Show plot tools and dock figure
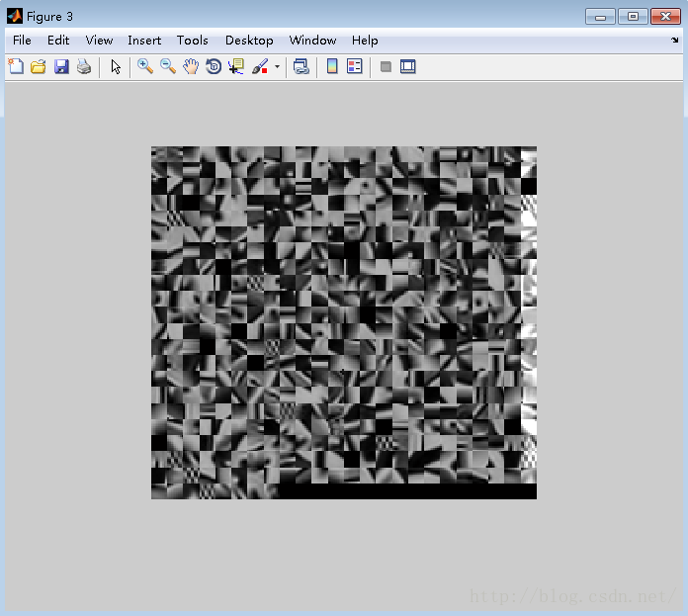Screen dimensions: 688x616 pos(408,66)
